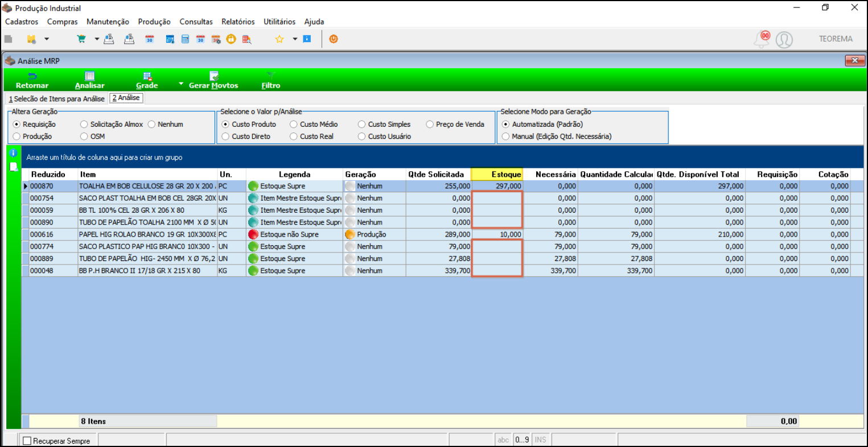Click the Cotação column header
Screen dimensions: 868x447
click(825, 175)
